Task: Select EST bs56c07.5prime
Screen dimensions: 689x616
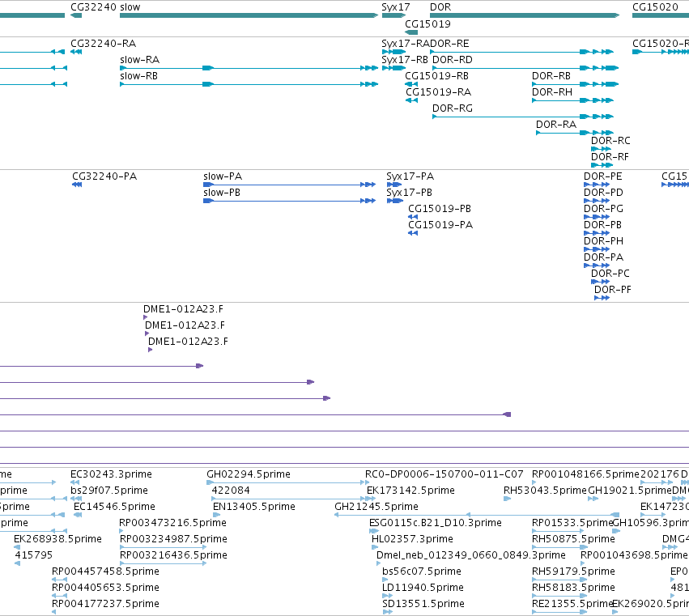Action: coord(385,580)
